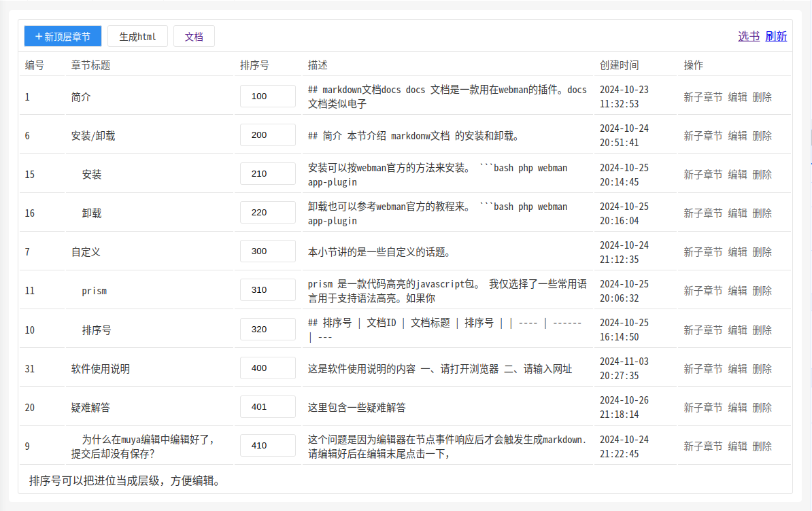Add 新子章节 under 自定义 row
Image resolution: width=812 pixels, height=511 pixels.
coord(703,252)
